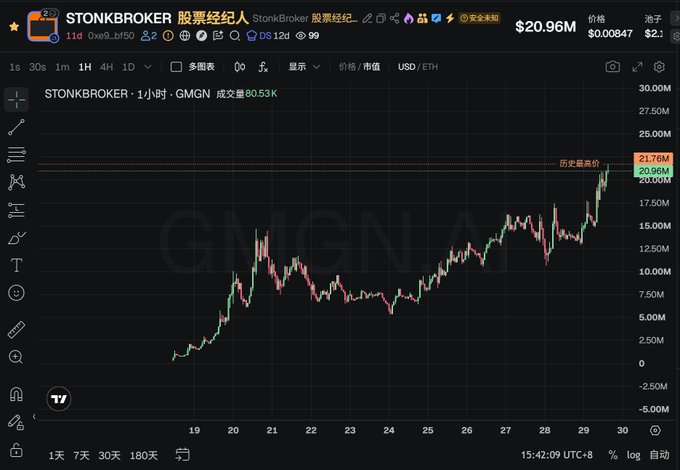Viewport: 680px width, 470px height.
Task: Click the blue chat bubble icon
Action: pos(436,18)
